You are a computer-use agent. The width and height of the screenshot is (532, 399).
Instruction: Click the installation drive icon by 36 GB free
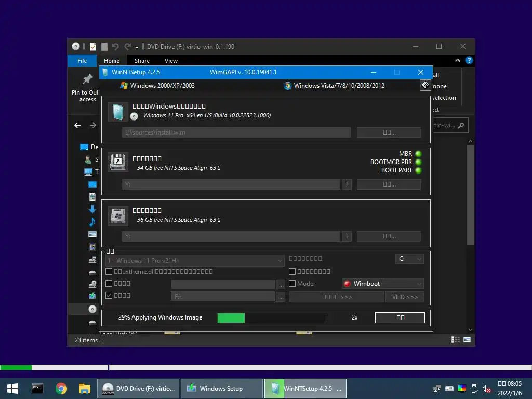click(118, 216)
